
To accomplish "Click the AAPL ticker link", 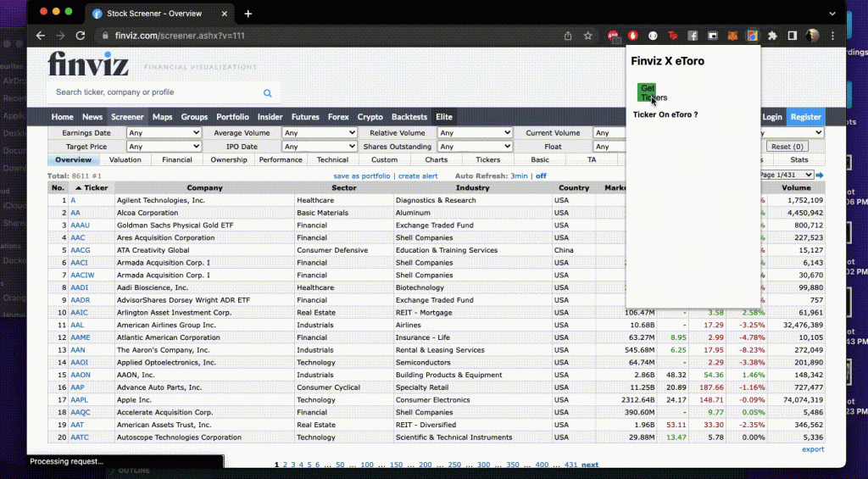I will (79, 400).
